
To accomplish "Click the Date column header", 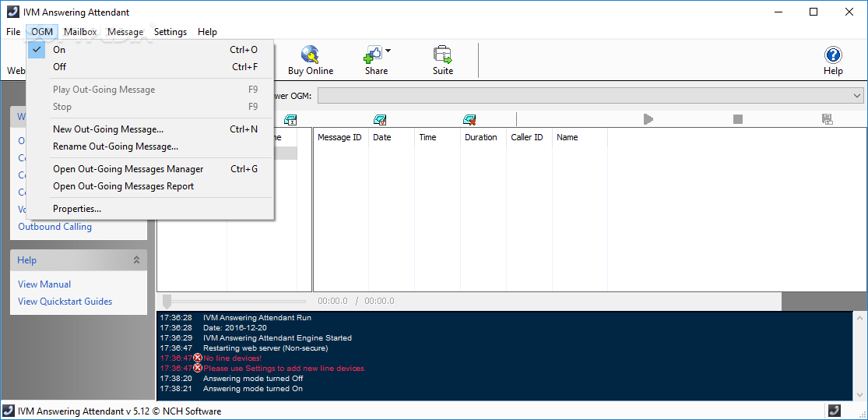I will (392, 137).
